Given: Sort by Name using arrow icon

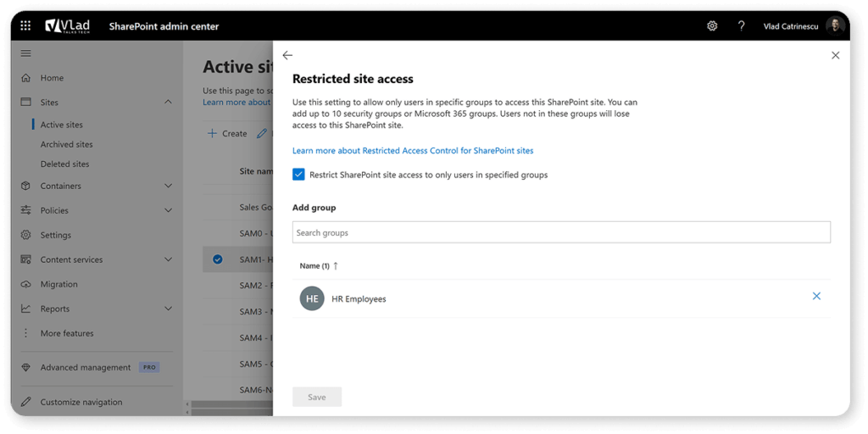Looking at the screenshot, I should pos(335,265).
